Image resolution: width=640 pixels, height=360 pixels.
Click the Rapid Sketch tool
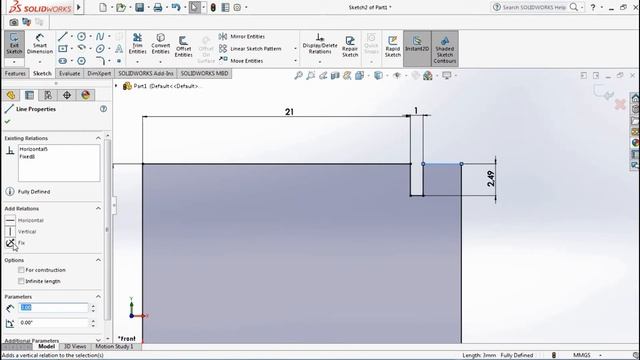pyautogui.click(x=393, y=47)
